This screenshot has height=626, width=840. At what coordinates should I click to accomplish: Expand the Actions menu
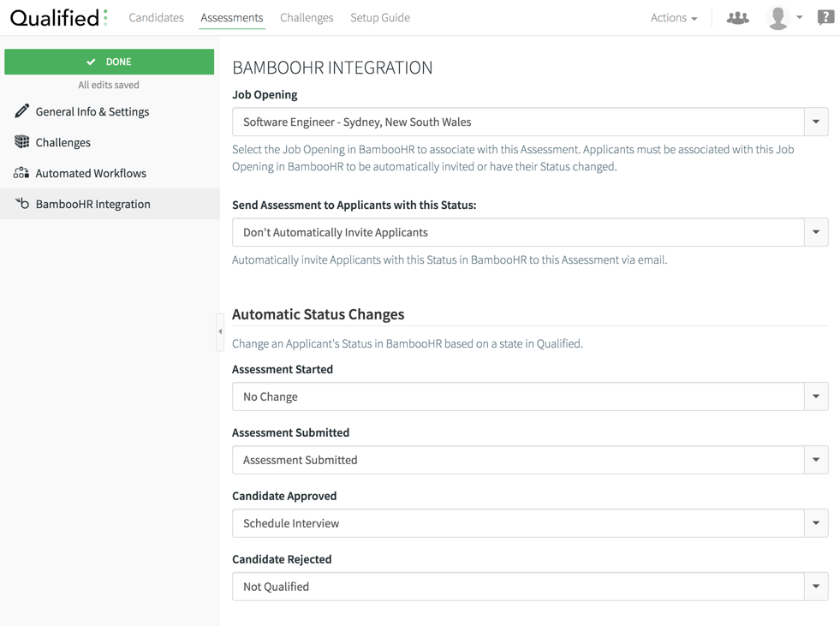pyautogui.click(x=673, y=17)
